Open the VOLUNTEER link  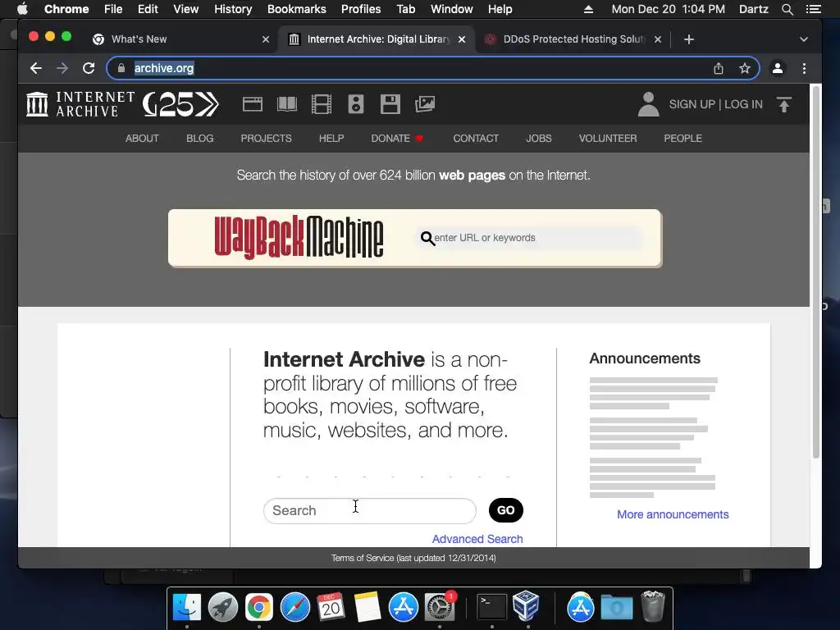click(x=608, y=138)
